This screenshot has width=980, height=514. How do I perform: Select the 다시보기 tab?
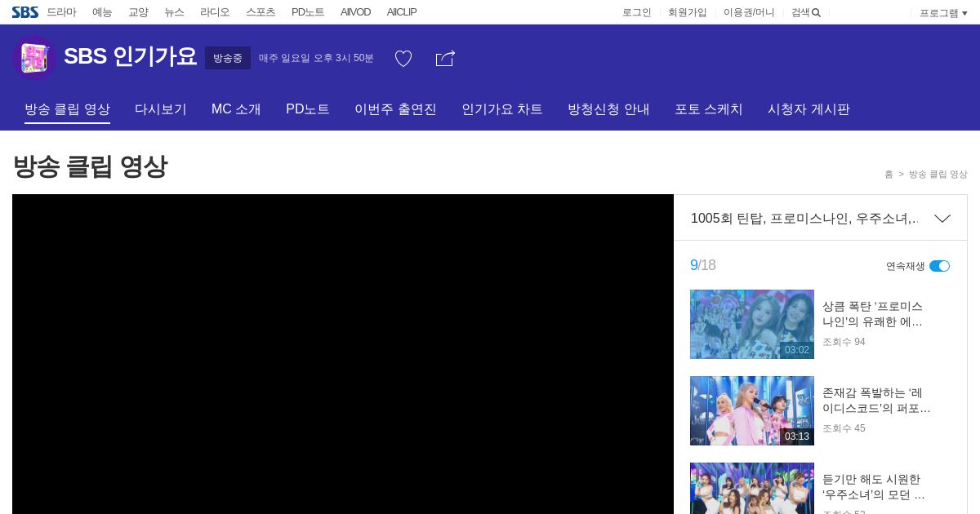(x=161, y=109)
